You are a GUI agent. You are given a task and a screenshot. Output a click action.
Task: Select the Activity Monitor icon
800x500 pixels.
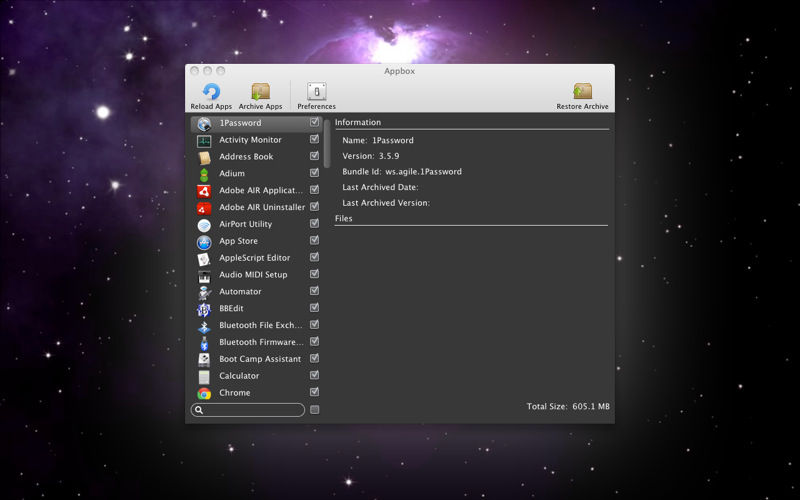(x=204, y=141)
